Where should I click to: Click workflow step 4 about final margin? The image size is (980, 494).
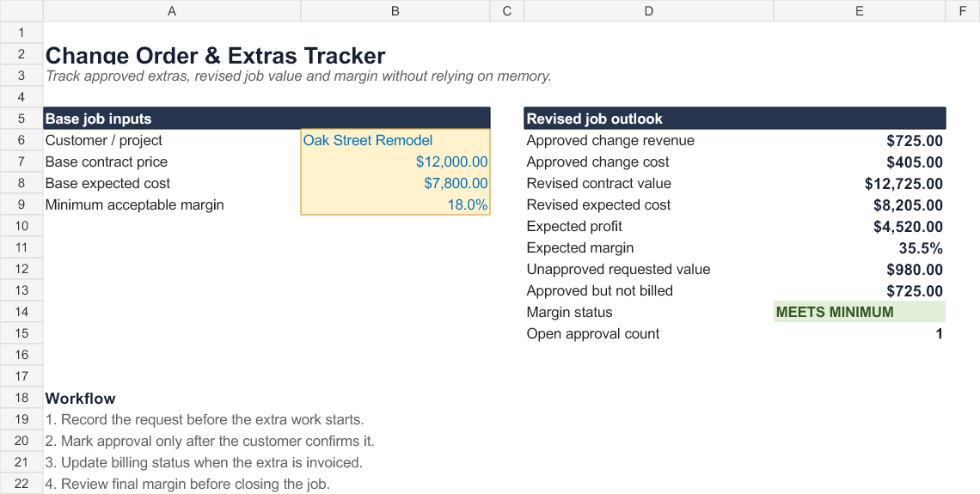tap(187, 484)
